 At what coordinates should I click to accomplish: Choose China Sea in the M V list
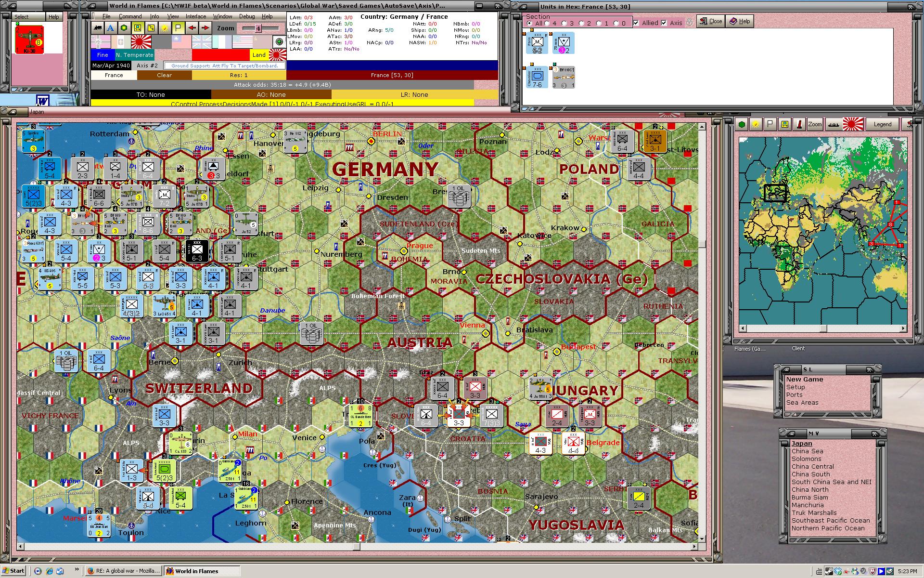(x=807, y=451)
